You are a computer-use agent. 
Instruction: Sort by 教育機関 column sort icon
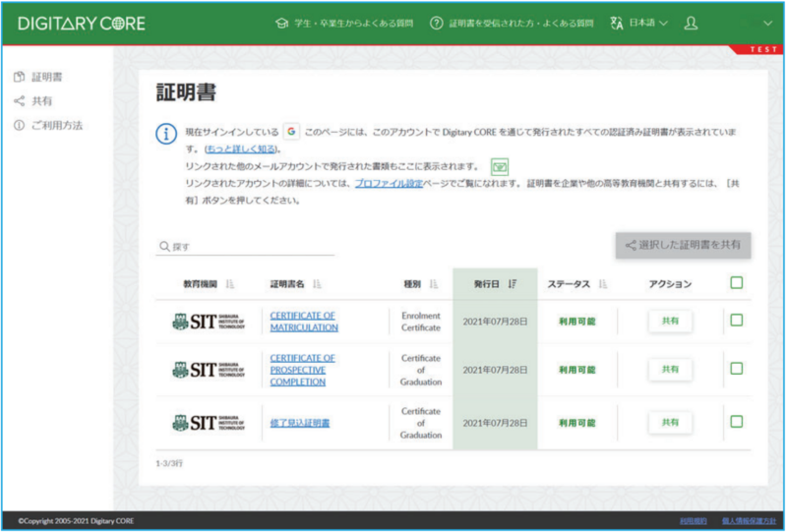230,284
